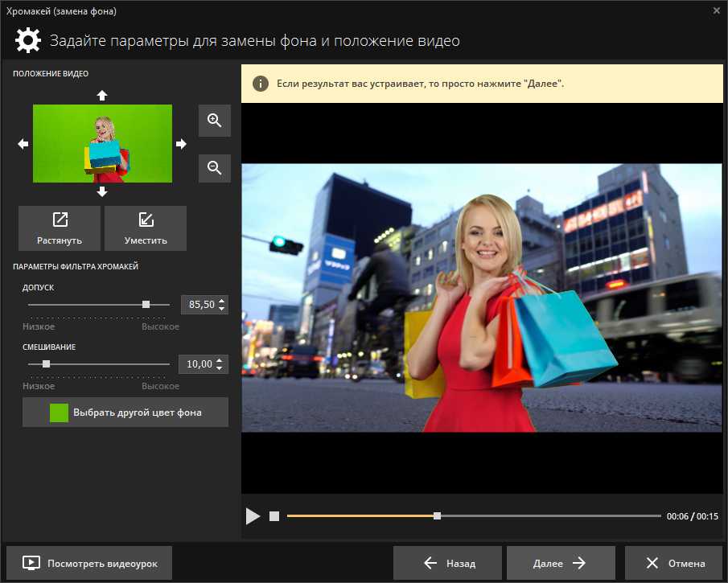Zoom out with the magnifier minus icon
This screenshot has height=583, width=728.
tap(214, 168)
